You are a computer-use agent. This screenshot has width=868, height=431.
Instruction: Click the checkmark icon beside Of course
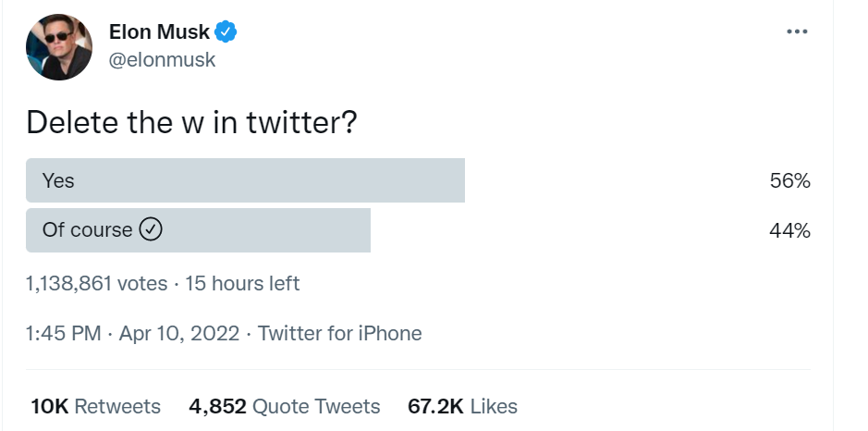151,230
